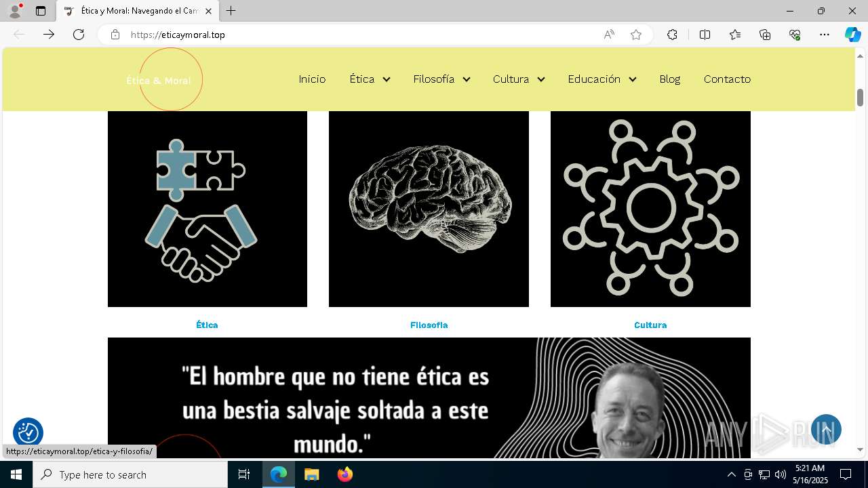Open the Collections icon
Screen dimensions: 868x488
click(x=765, y=35)
